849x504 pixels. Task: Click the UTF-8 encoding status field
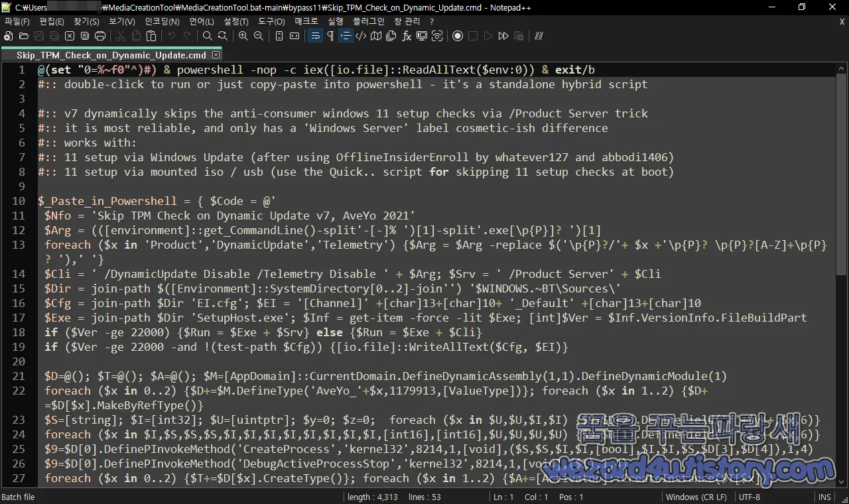click(750, 497)
